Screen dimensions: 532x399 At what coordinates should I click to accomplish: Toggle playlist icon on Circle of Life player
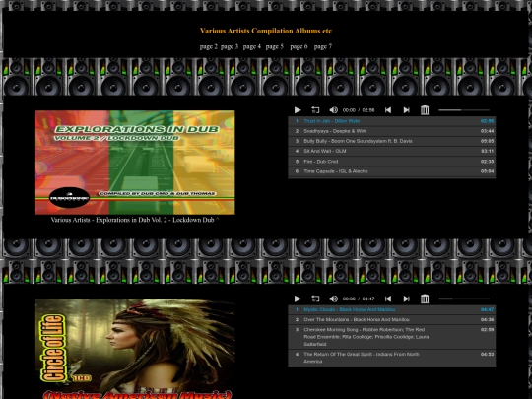click(425, 299)
